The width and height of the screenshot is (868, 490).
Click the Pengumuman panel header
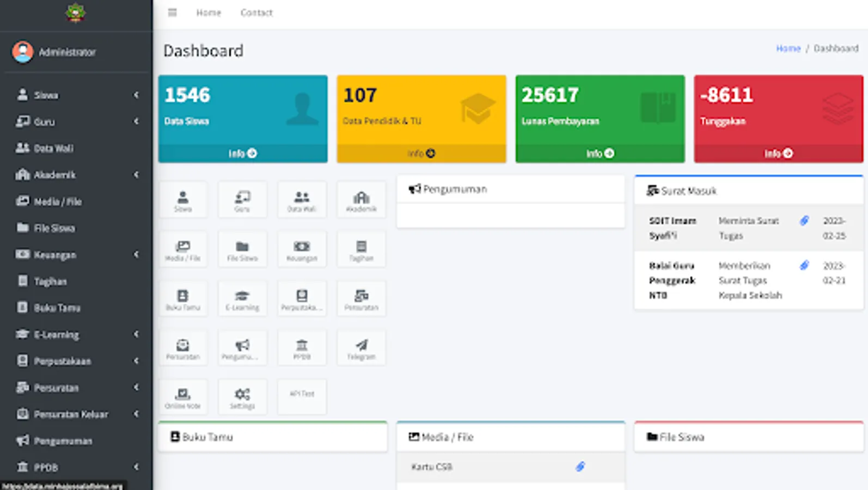coord(511,189)
